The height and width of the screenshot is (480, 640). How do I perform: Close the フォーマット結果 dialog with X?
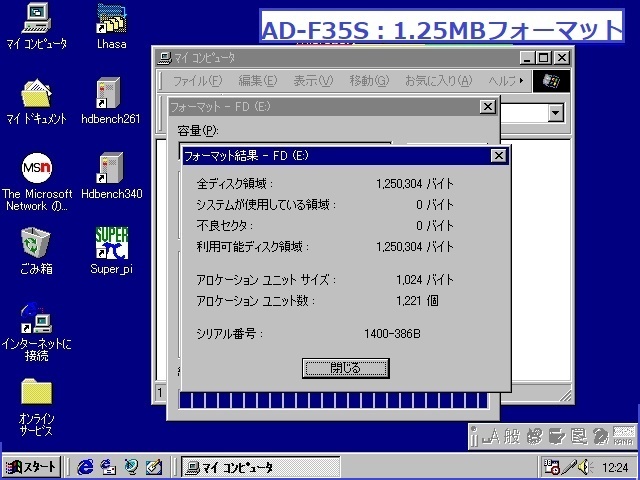pyautogui.click(x=498, y=156)
